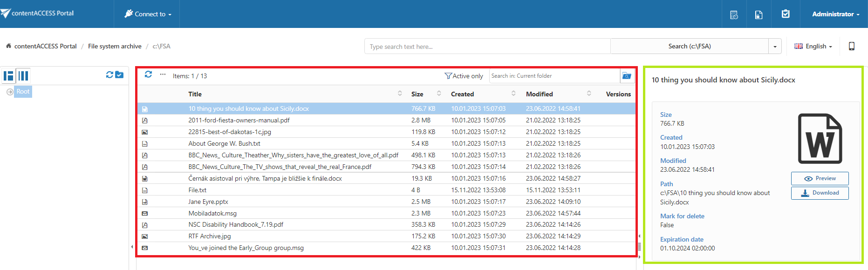This screenshot has width=868, height=270.
Task: Toggle the Active only filter
Action: click(464, 76)
